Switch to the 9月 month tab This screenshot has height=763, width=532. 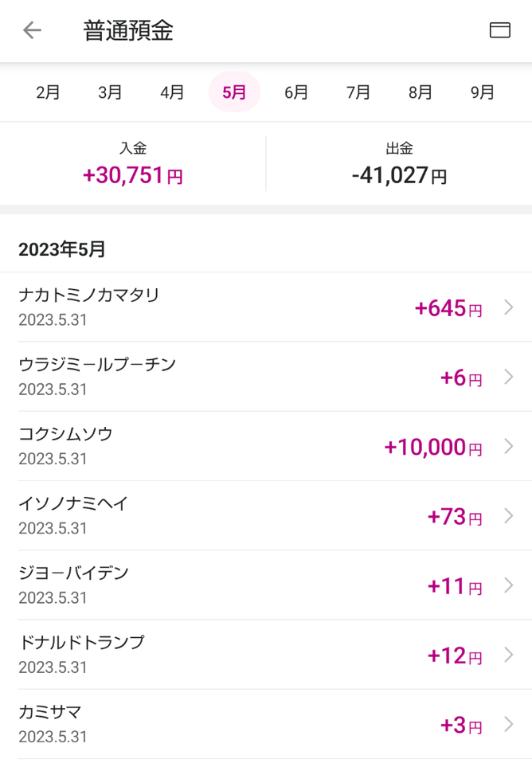click(x=483, y=92)
